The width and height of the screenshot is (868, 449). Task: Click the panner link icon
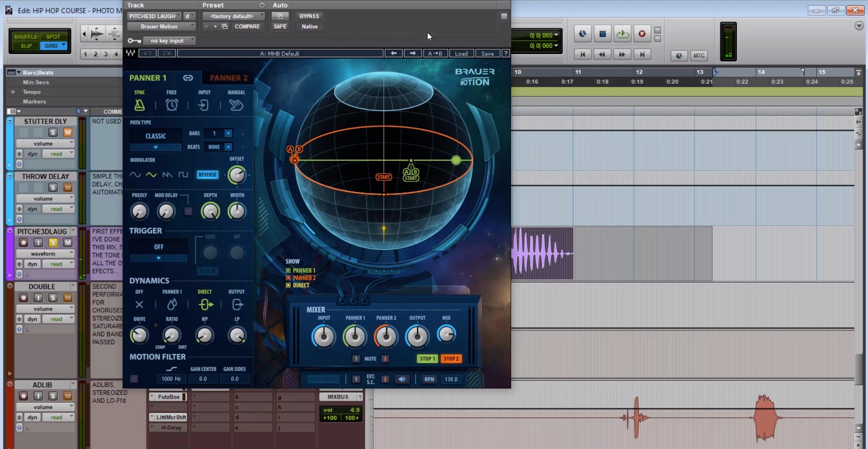[x=188, y=78]
